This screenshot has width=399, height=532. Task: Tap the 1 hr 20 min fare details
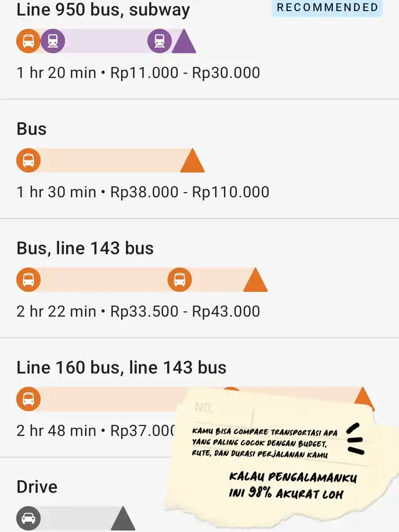[x=138, y=72]
